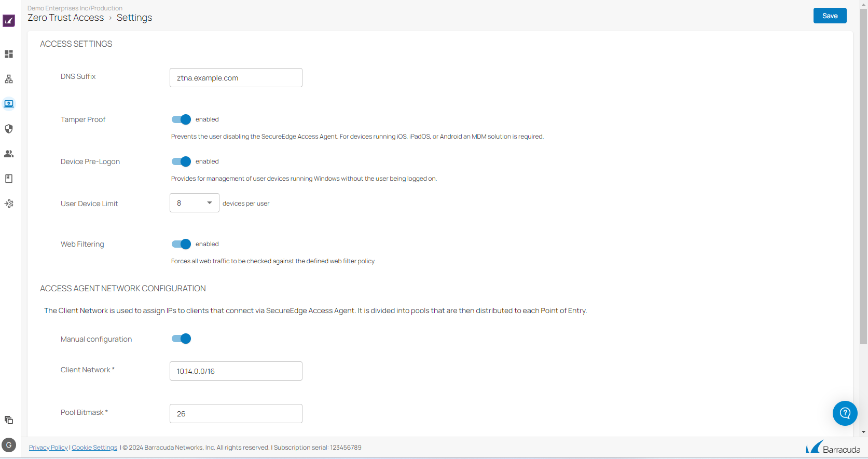
Task: Click the DNS Suffix input field
Action: [x=236, y=78]
